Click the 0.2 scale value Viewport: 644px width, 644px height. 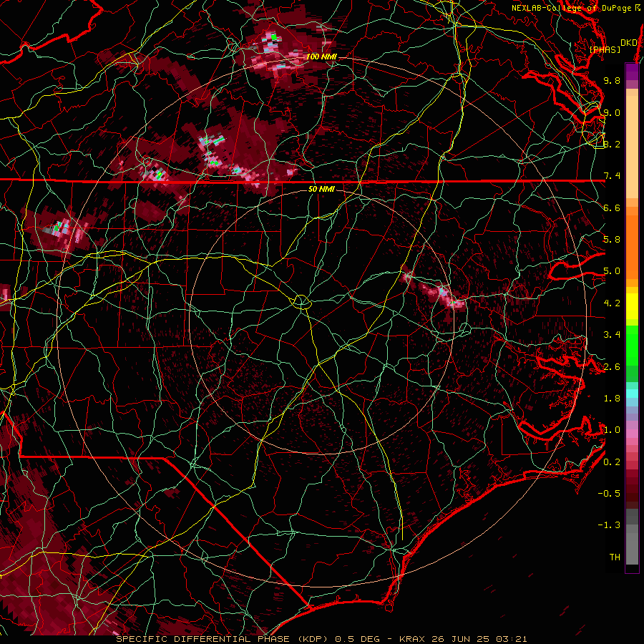(612, 462)
